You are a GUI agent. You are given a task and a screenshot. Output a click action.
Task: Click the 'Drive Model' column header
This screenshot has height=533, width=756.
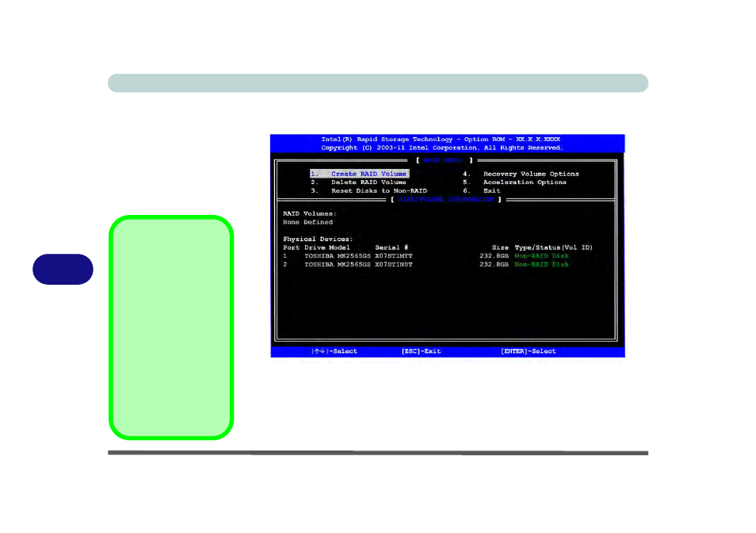[x=327, y=247]
